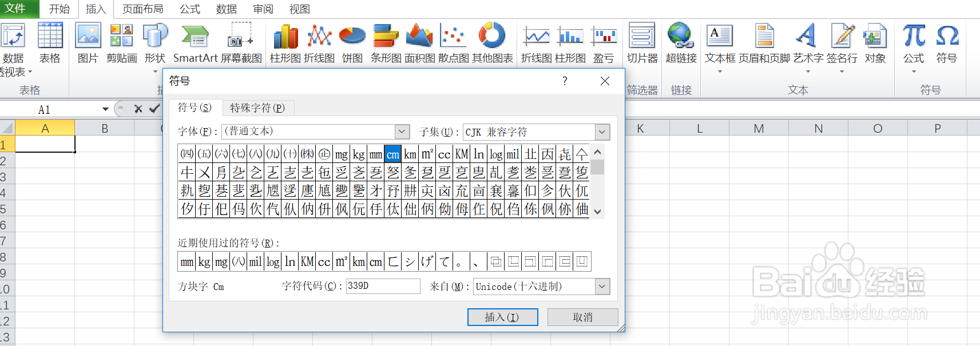Screen dimensions: 980x346
Task: Click the 字符代码 input field
Action: 383,286
